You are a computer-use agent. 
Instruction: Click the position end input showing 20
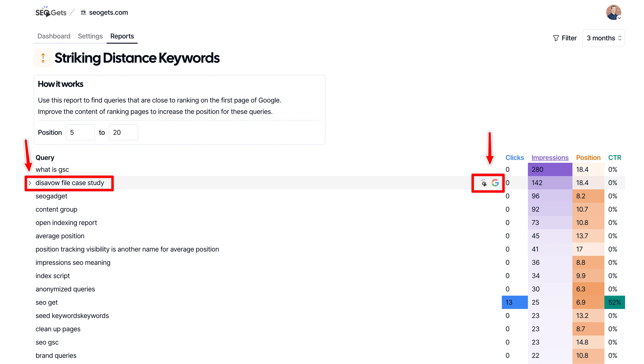coord(123,132)
